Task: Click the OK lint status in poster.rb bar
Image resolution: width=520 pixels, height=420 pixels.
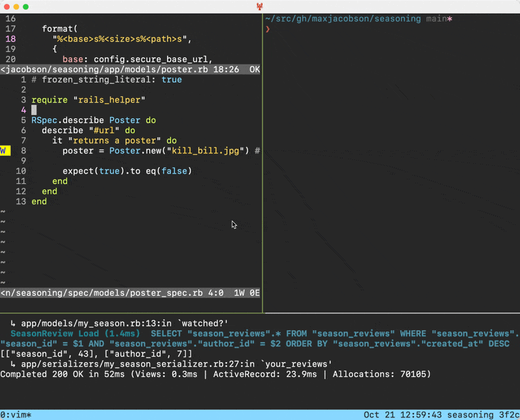Action: 255,70
